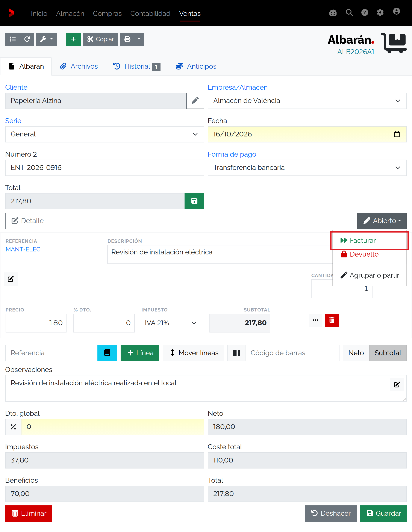Click the Mover líneas button
The width and height of the screenshot is (412, 532).
coord(194,353)
